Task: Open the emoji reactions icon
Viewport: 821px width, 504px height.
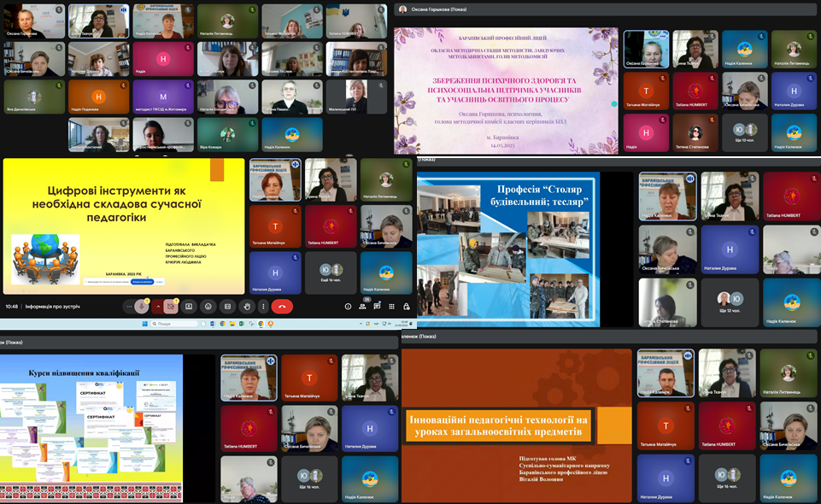Action: pyautogui.click(x=208, y=306)
